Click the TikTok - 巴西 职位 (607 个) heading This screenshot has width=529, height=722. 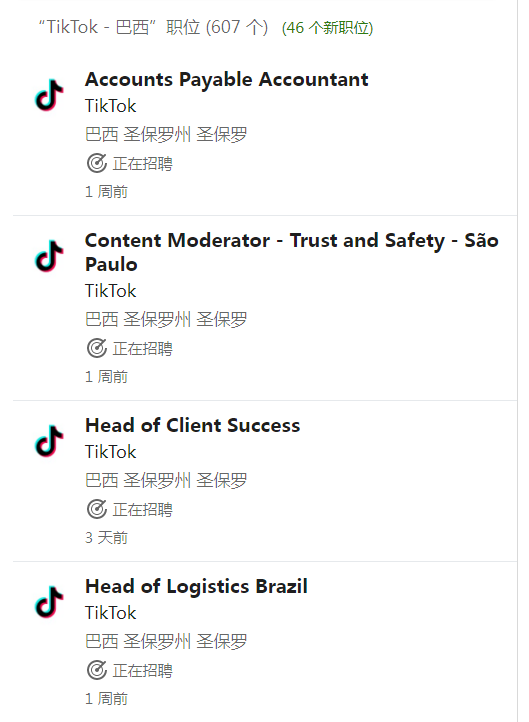click(x=153, y=27)
